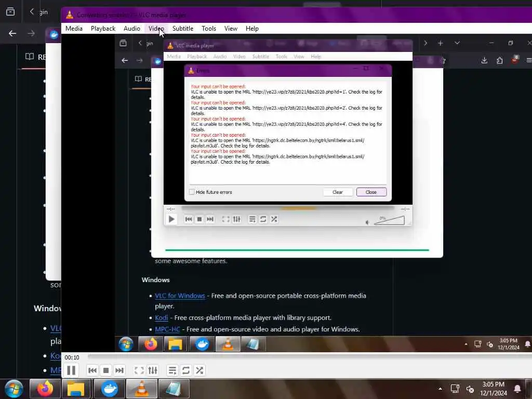Check the Hide future errors checkbox
The width and height of the screenshot is (532, 399).
(192, 192)
